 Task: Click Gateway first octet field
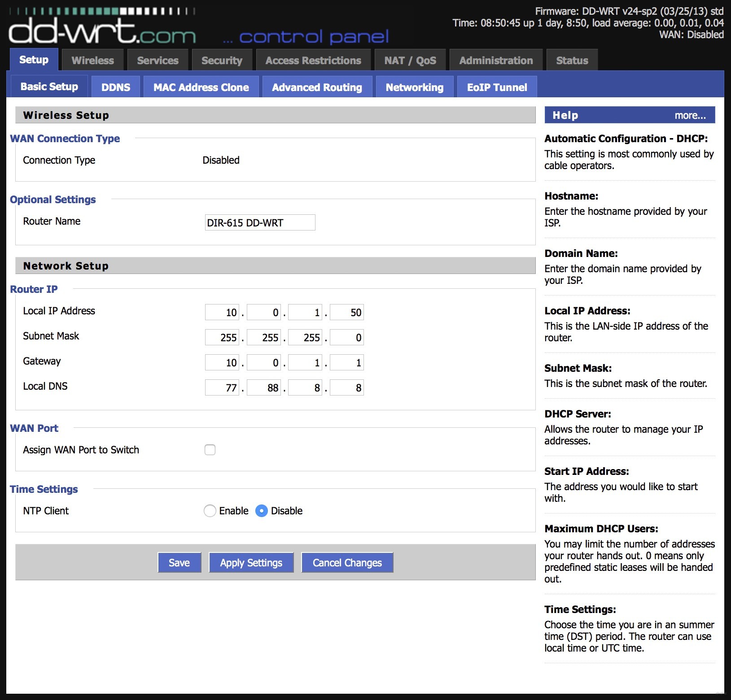click(x=222, y=362)
